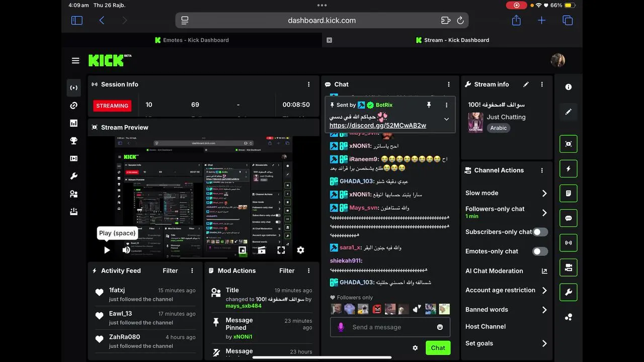
Task: Enable mini player mode in stream preview
Action: (243, 250)
